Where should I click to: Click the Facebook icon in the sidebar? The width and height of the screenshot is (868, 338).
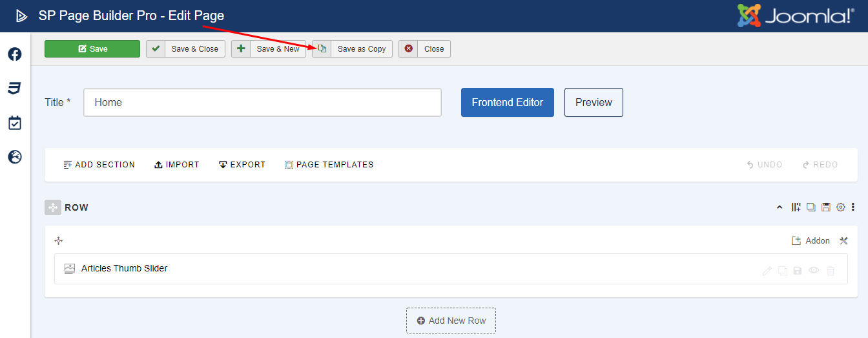coord(15,54)
